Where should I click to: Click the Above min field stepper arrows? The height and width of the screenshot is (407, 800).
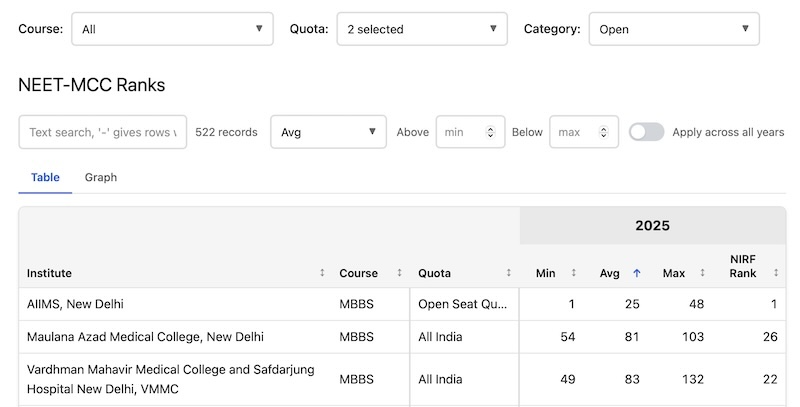coord(490,132)
